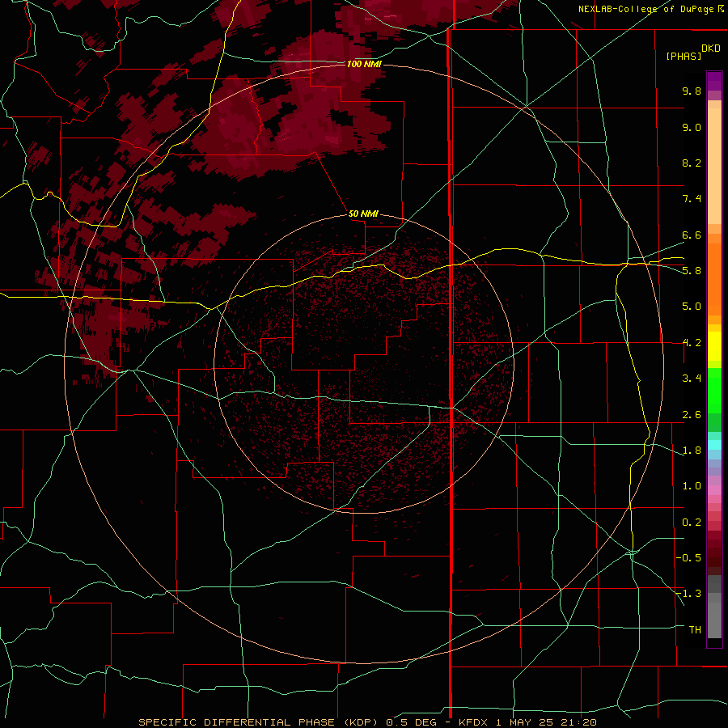728x728 pixels.
Task: Click the 8.2 scale value
Action: pyautogui.click(x=692, y=163)
